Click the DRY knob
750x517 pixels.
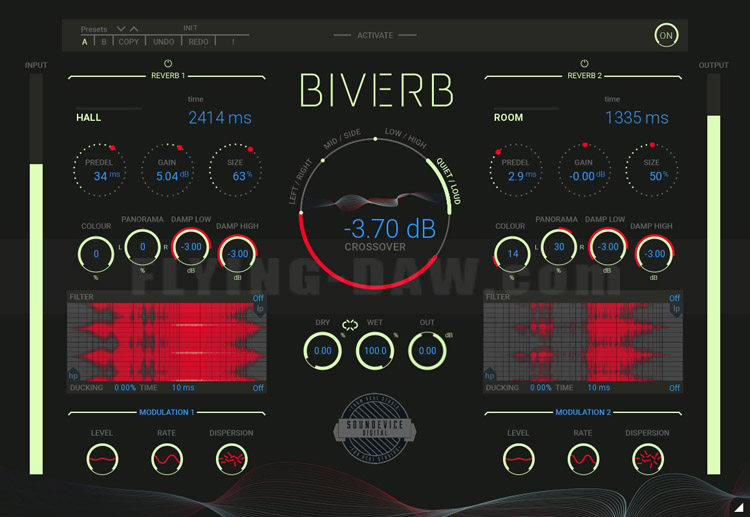pos(322,351)
